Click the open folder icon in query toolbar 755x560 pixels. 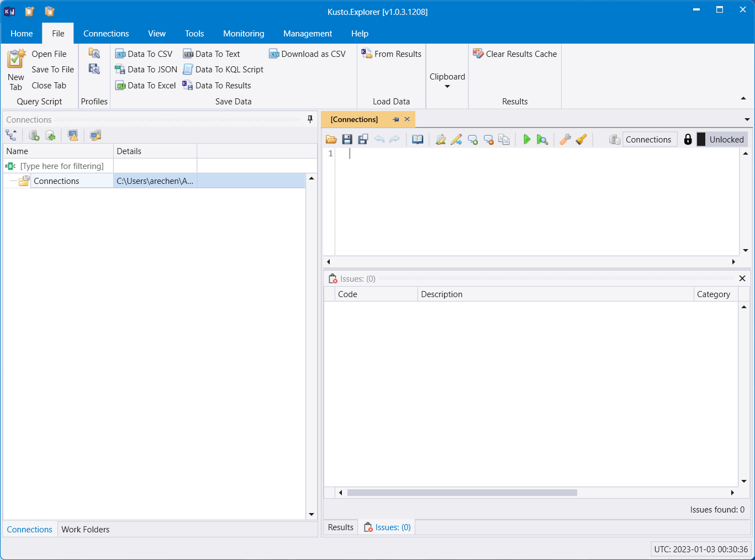click(331, 140)
